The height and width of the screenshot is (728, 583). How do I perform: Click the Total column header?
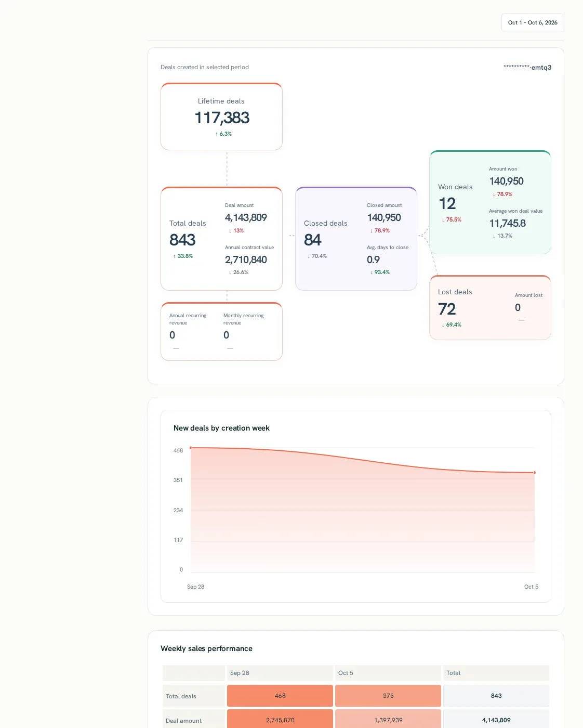point(496,673)
